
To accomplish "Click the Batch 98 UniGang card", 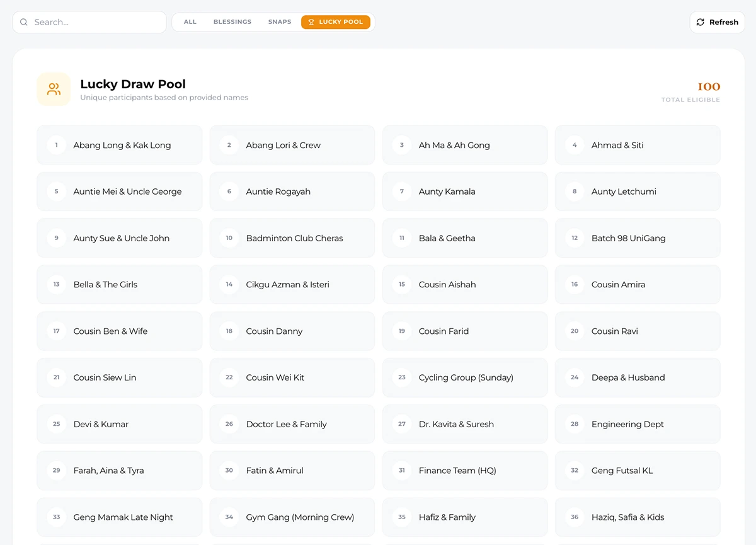I will pos(637,238).
